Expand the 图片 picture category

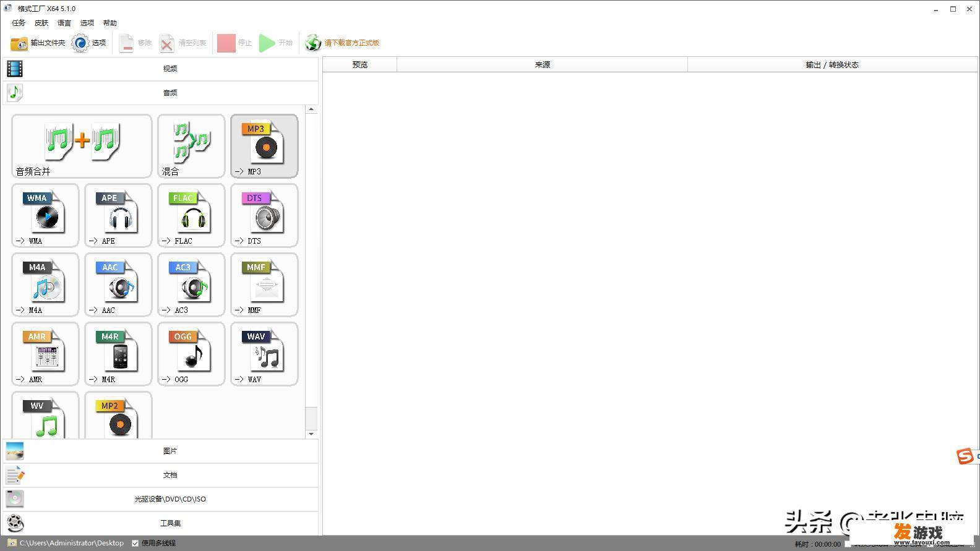click(x=161, y=451)
